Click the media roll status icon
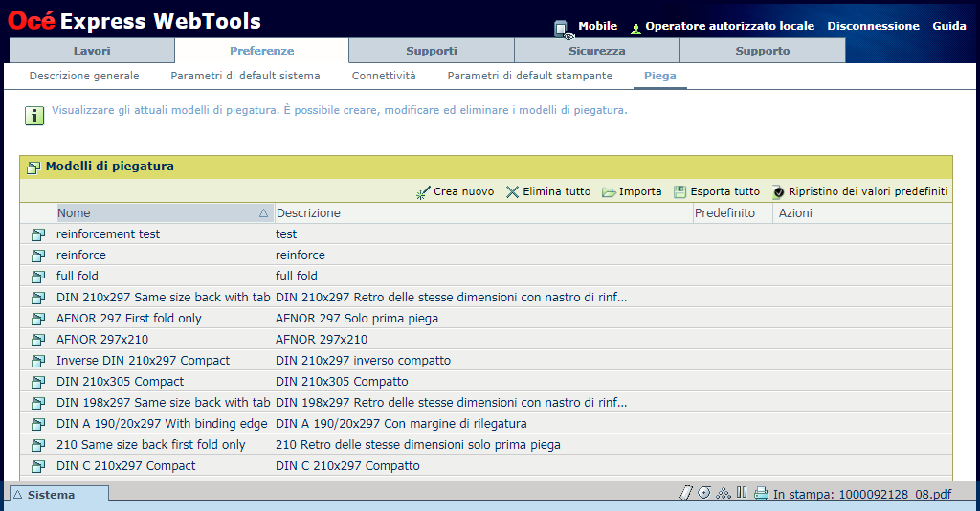The image size is (980, 511). coord(704,492)
